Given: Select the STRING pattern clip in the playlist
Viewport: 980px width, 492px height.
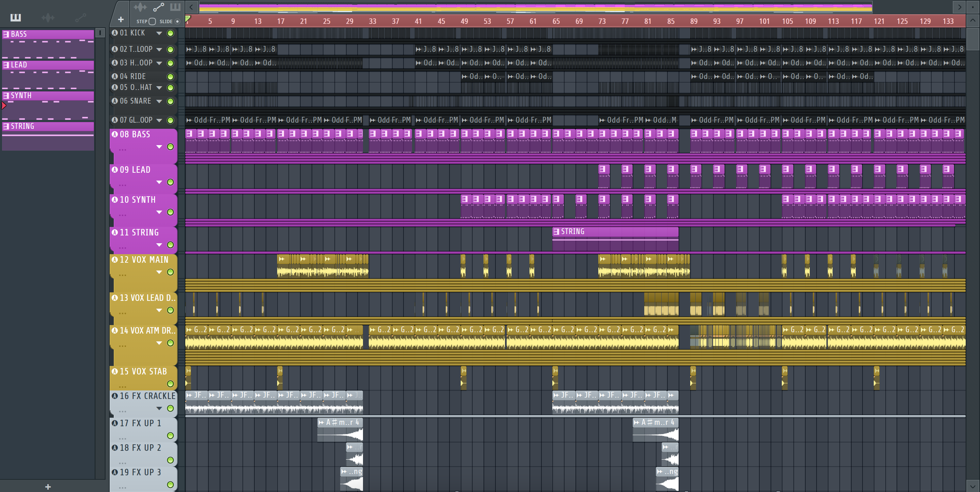Looking at the screenshot, I should pos(615,239).
